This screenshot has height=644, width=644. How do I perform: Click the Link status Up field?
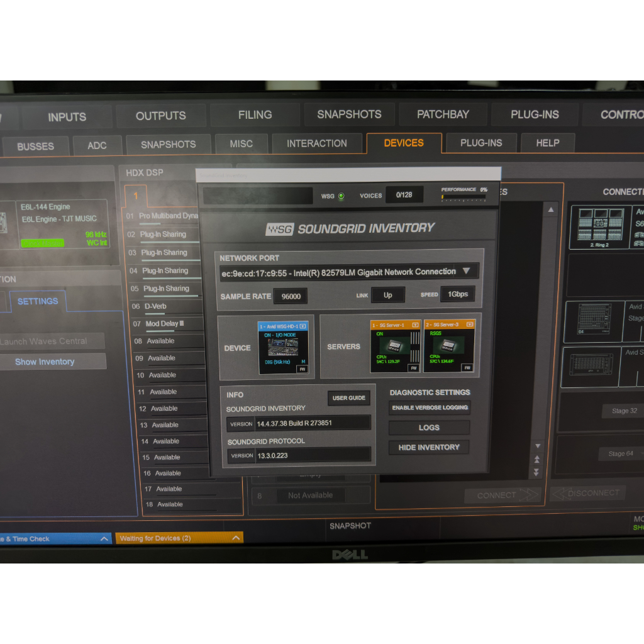pos(387,295)
